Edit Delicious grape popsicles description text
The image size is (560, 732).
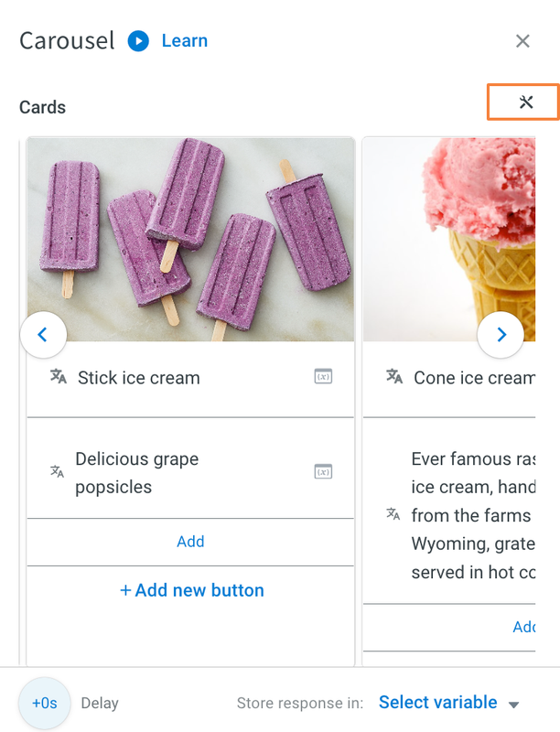point(136,473)
